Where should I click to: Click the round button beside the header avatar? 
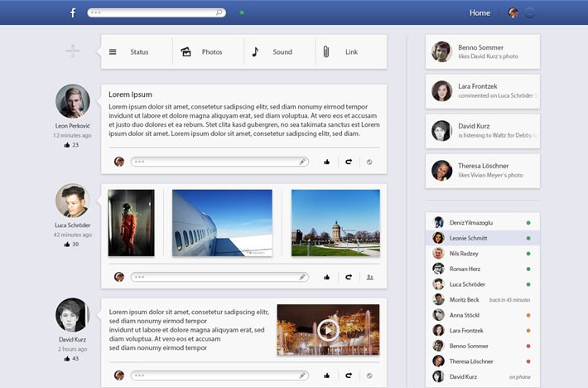(530, 12)
